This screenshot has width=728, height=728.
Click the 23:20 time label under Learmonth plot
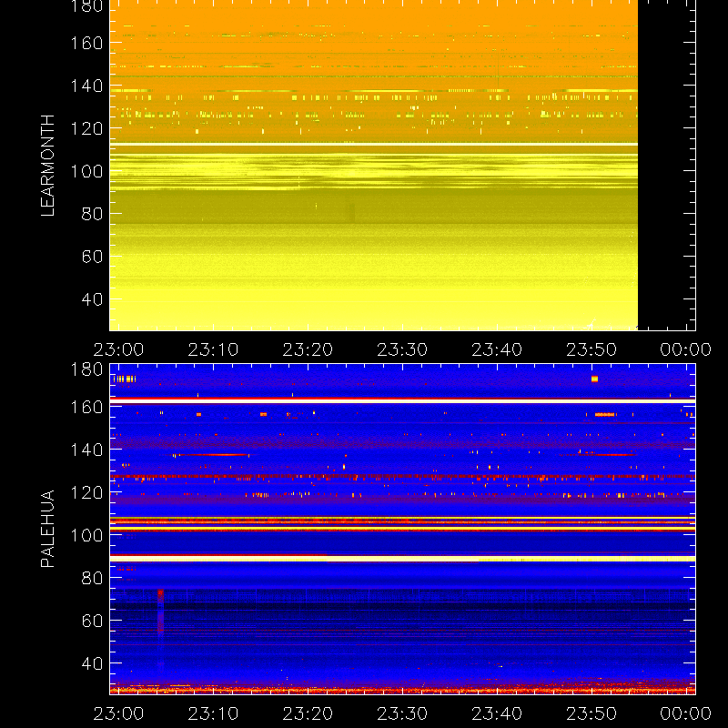coord(308,349)
